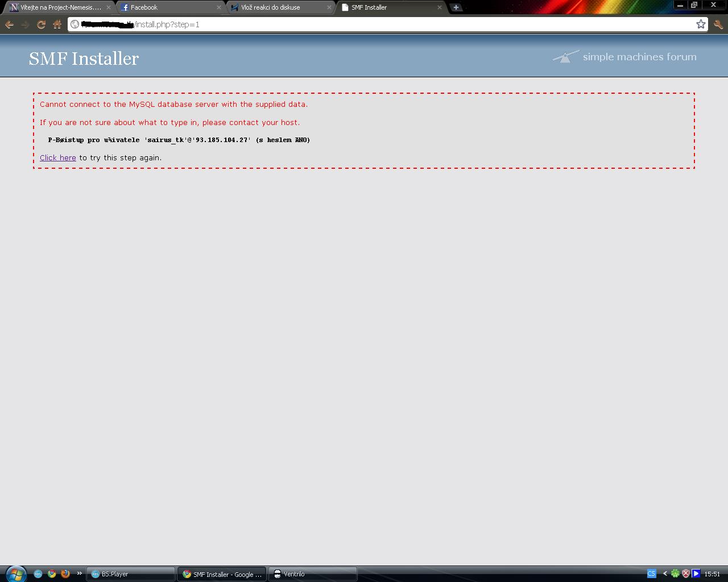
Task: Minimize the Chrome window
Action: click(680, 5)
